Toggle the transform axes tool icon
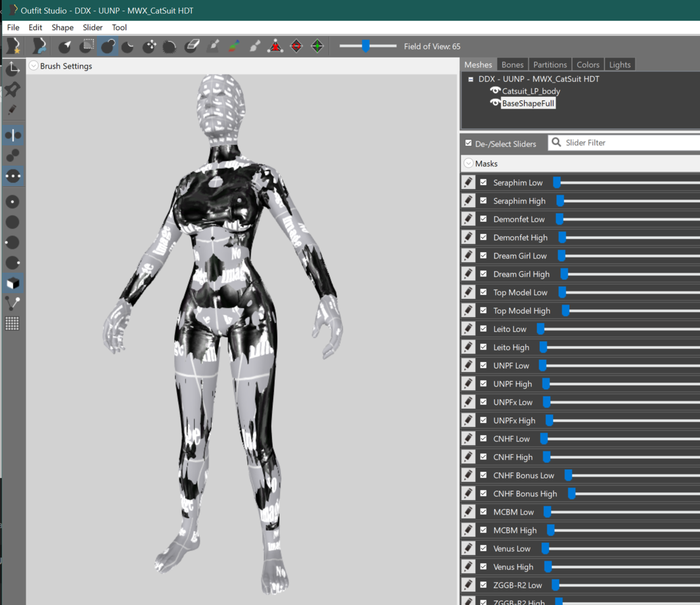Screen dimensions: 700x605 (x=12, y=68)
